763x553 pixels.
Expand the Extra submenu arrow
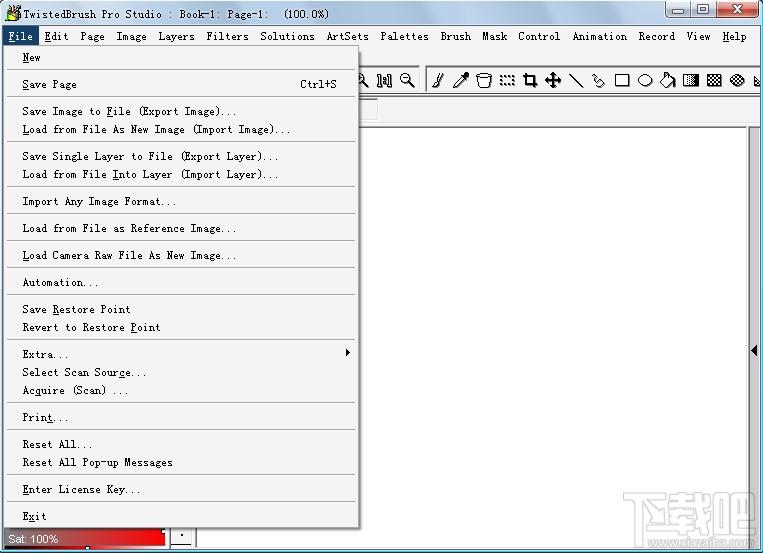coord(347,352)
